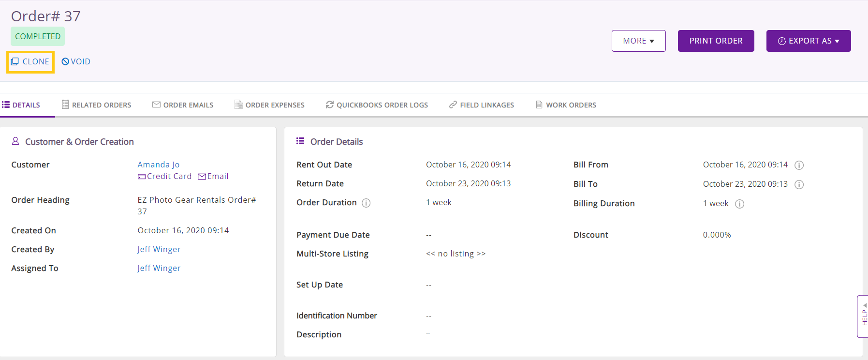Image resolution: width=868 pixels, height=360 pixels.
Task: Open the MORE dropdown menu
Action: click(x=638, y=41)
